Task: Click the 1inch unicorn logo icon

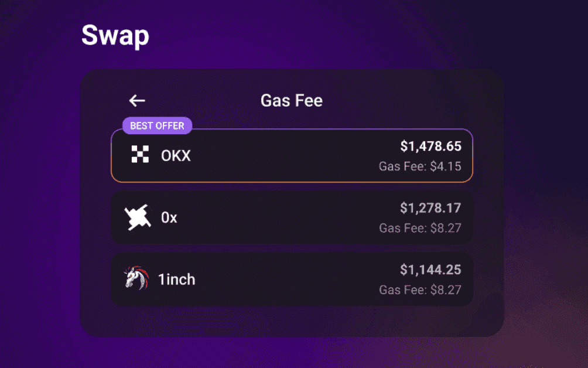Action: (x=136, y=278)
